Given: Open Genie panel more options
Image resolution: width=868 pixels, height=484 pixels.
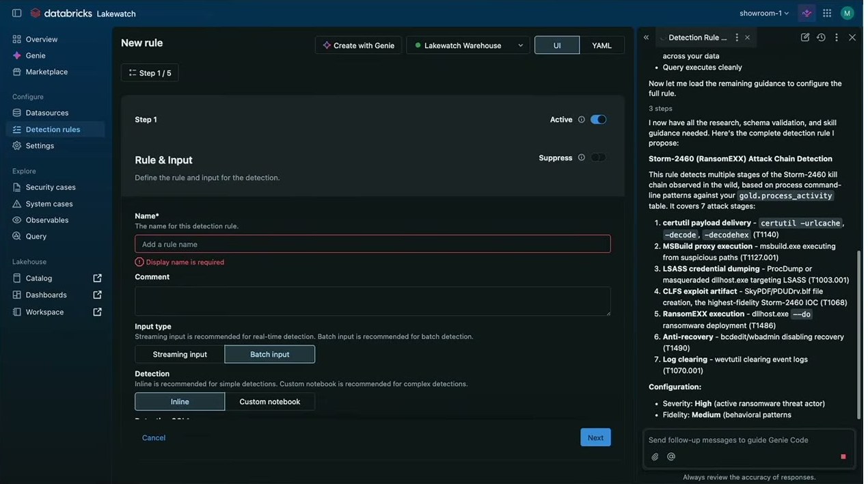Looking at the screenshot, I should (837, 38).
